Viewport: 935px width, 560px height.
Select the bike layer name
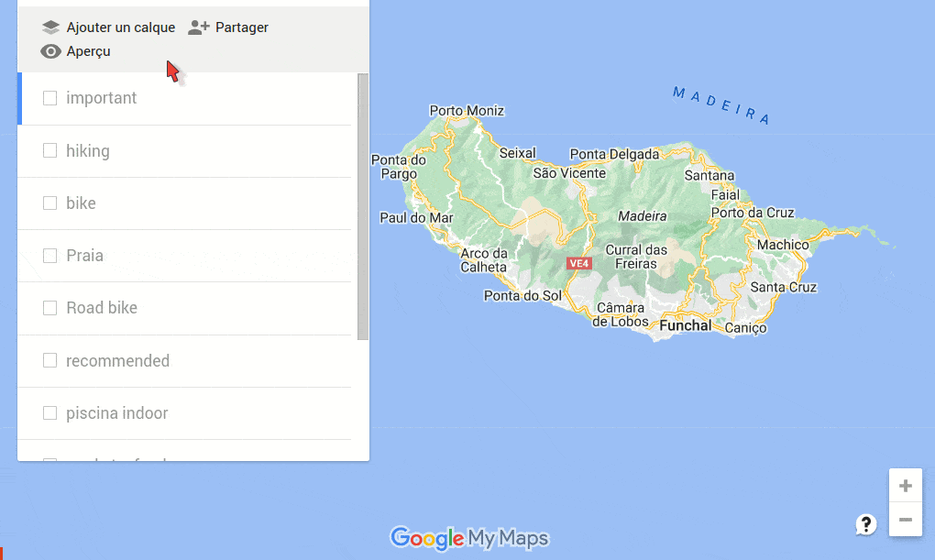(x=81, y=203)
